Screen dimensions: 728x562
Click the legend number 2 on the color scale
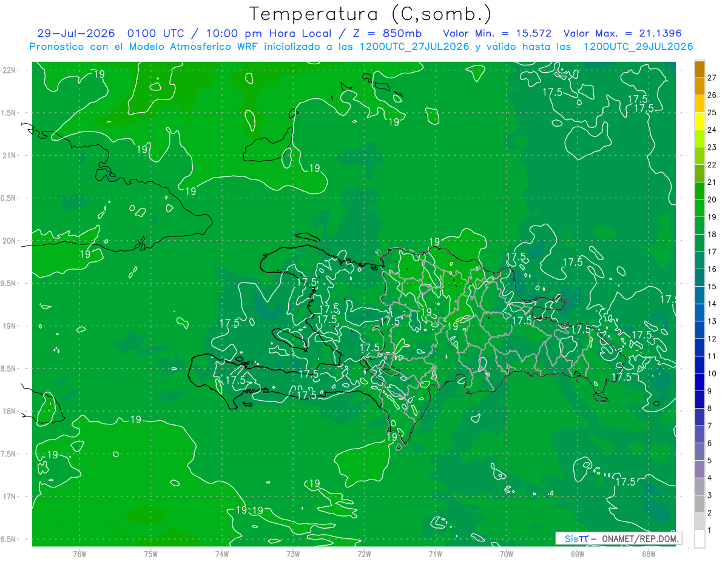[709, 513]
